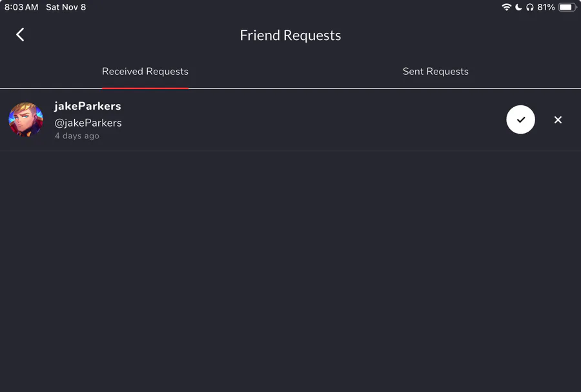The image size is (581, 392).
Task: Switch to the Sent Requests tab
Action: 436,72
